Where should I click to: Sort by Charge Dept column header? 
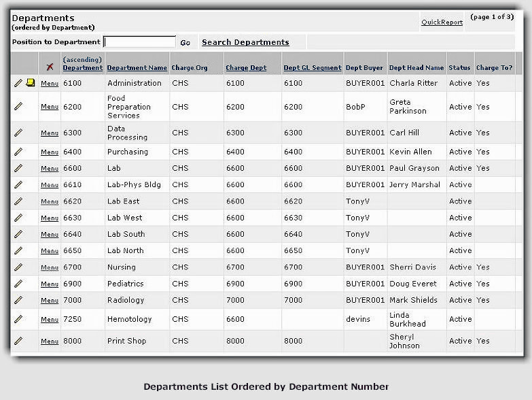point(246,68)
